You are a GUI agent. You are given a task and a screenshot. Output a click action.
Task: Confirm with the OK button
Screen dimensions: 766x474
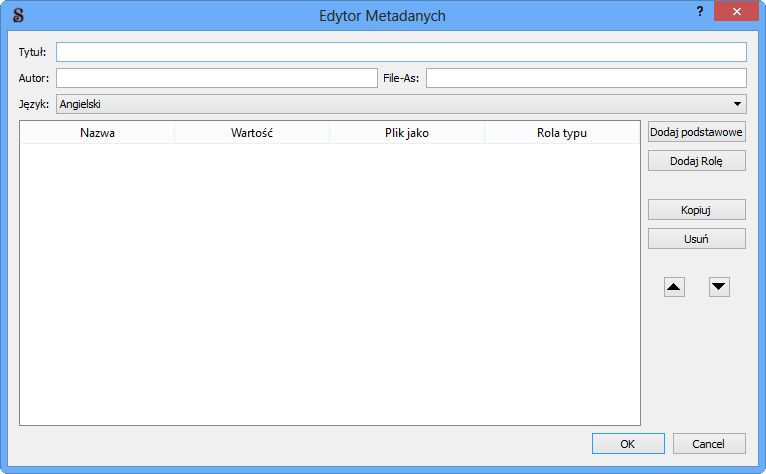(x=628, y=444)
